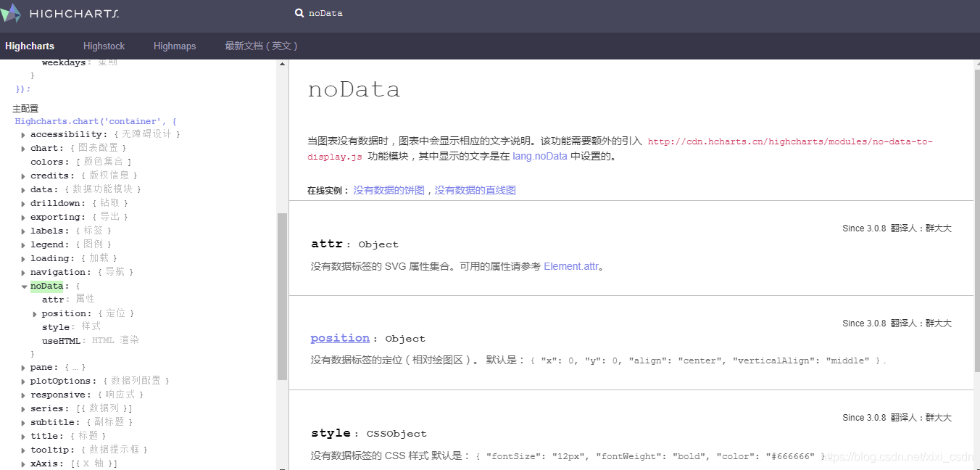Expand the position sub-option arrow
Screen dimensions: 980x470
[35, 314]
